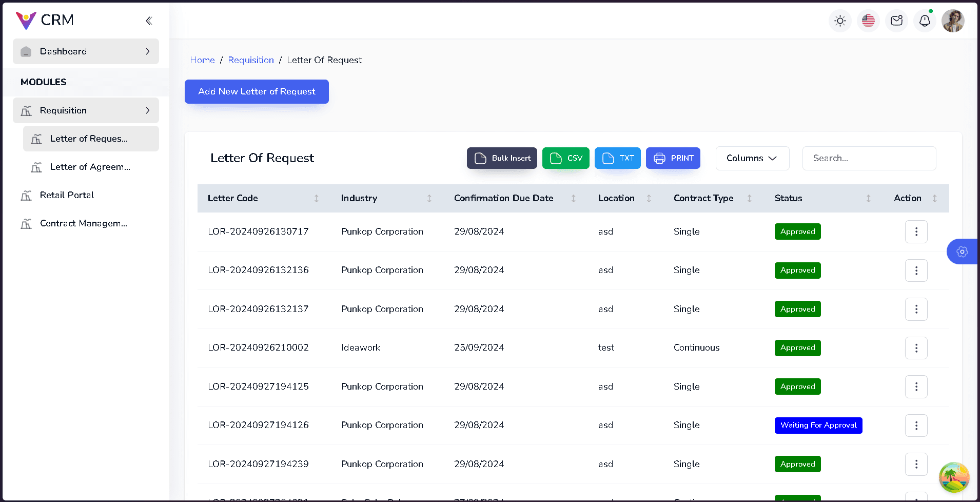Click Add New Letter of Request
The height and width of the screenshot is (502, 980).
(x=257, y=91)
